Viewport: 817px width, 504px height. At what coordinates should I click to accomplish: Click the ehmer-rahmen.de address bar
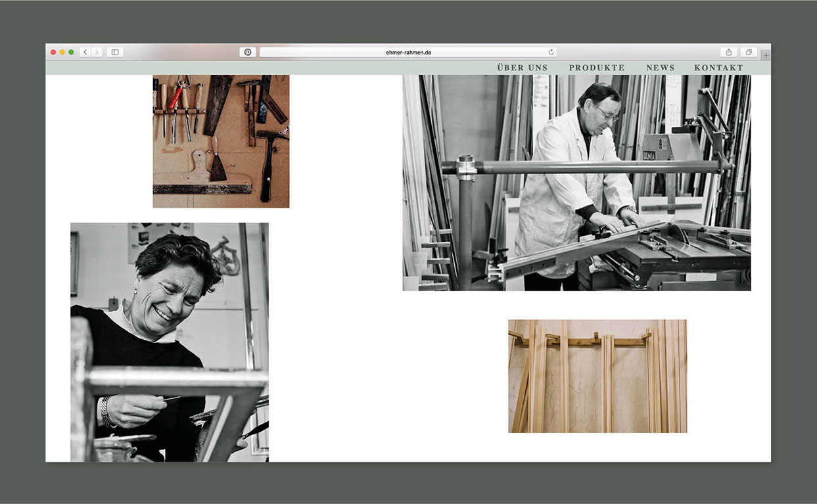click(408, 52)
